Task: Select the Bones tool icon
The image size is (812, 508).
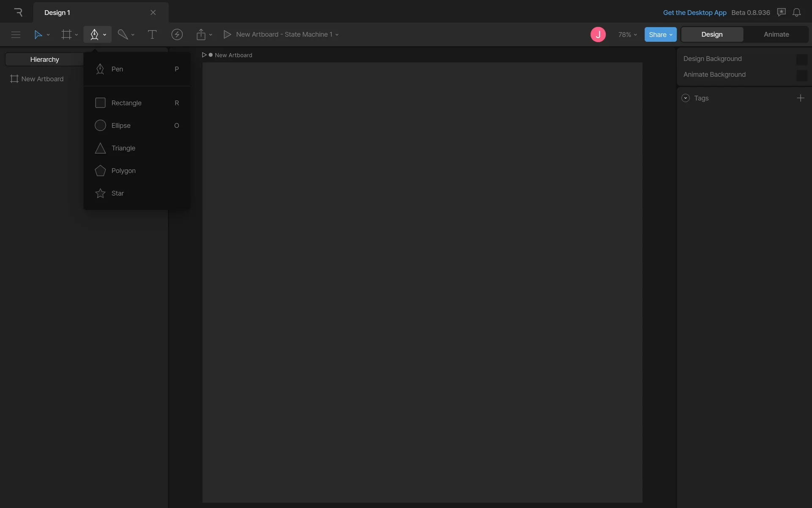Action: coord(123,34)
